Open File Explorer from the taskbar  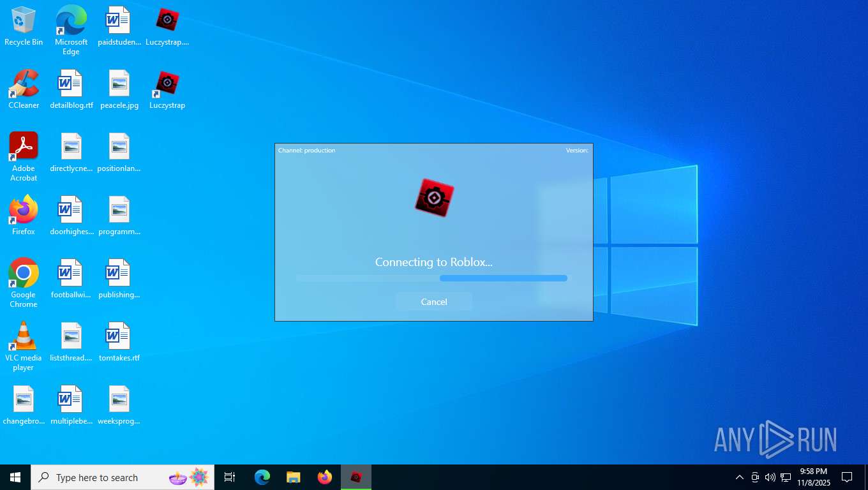point(294,477)
